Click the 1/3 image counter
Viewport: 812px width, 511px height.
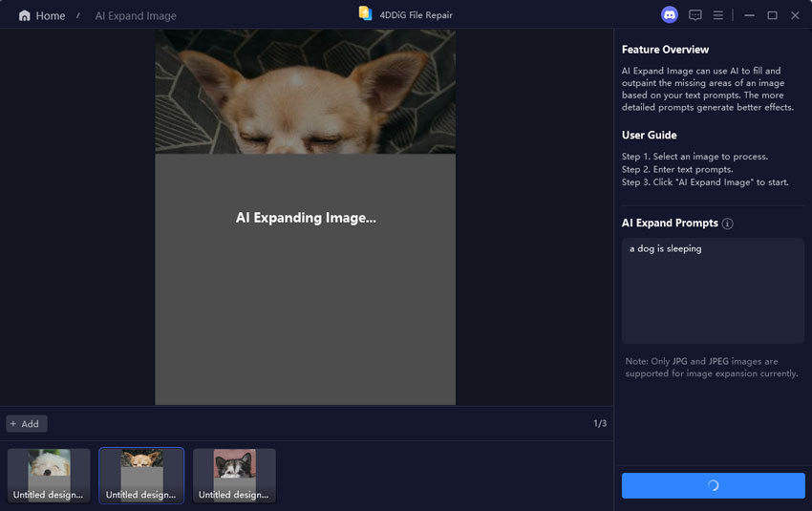[600, 423]
